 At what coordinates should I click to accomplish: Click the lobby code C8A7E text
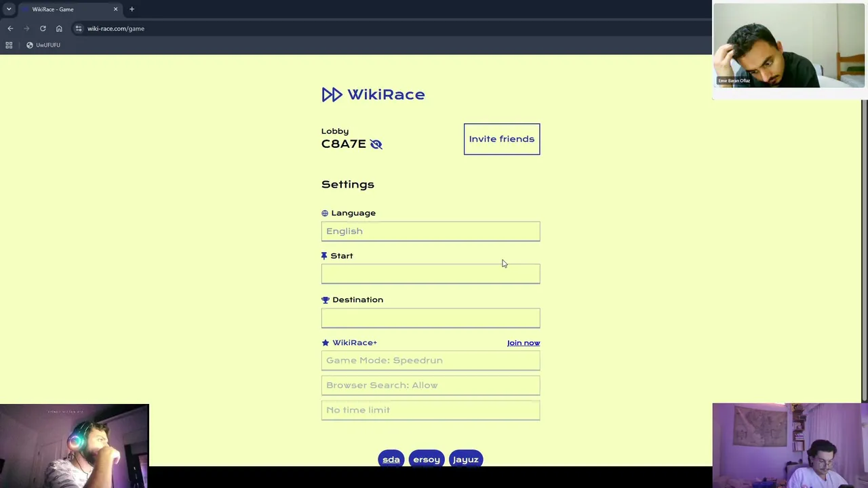pyautogui.click(x=344, y=144)
